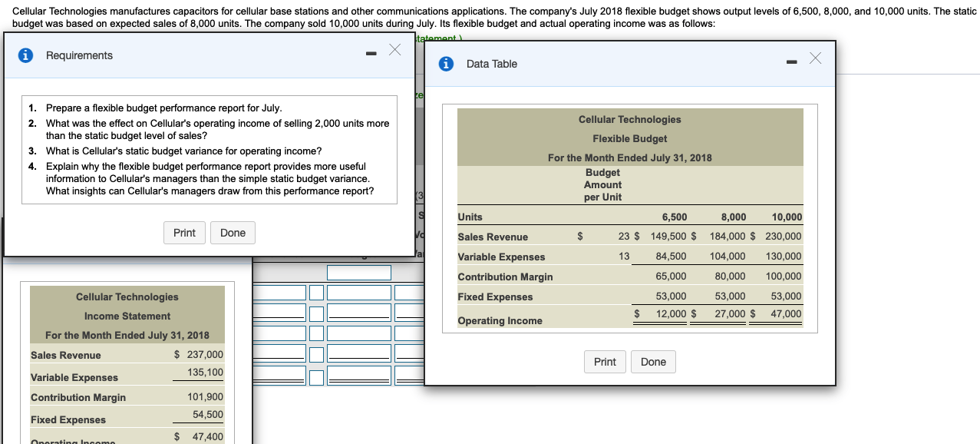Click the 104,000 variable expenses value
Viewport: 980px width, 444px height.
[x=727, y=256]
